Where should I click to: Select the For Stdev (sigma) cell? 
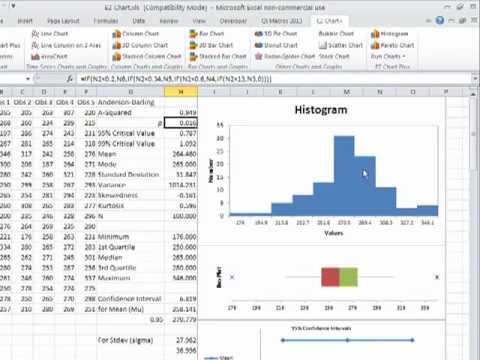[x=131, y=340]
